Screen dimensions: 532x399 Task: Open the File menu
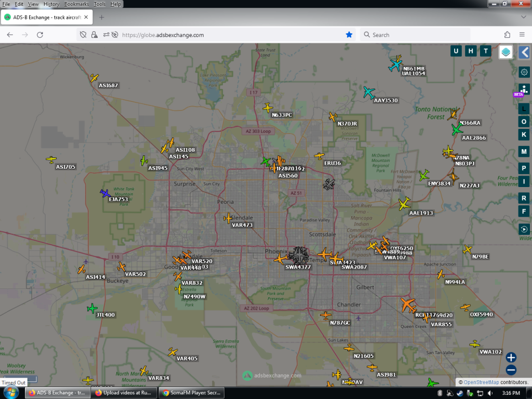point(6,4)
